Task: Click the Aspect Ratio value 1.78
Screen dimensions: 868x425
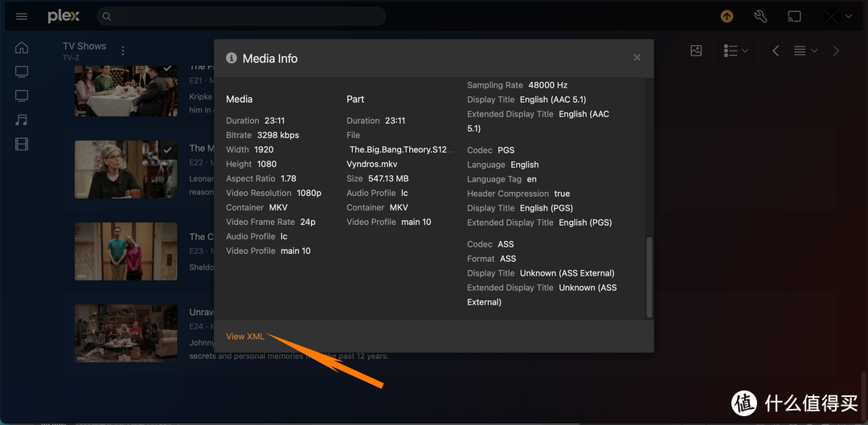Action: coord(289,178)
